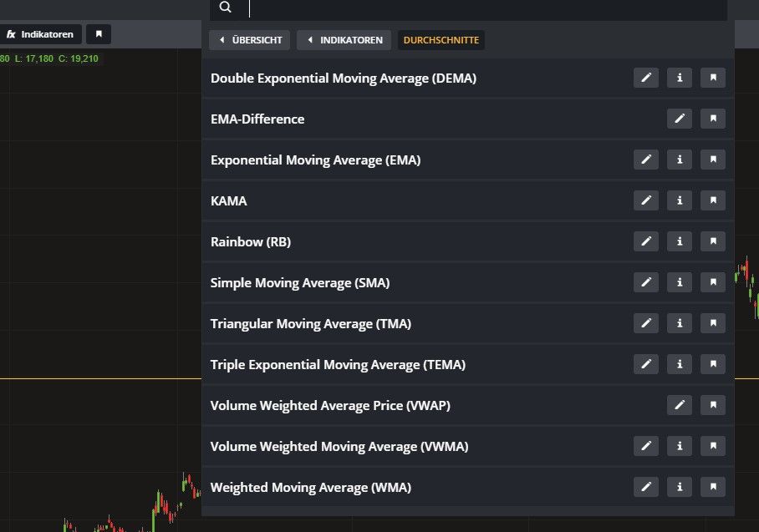
Task: Click the magnifier search icon
Action: tap(225, 8)
